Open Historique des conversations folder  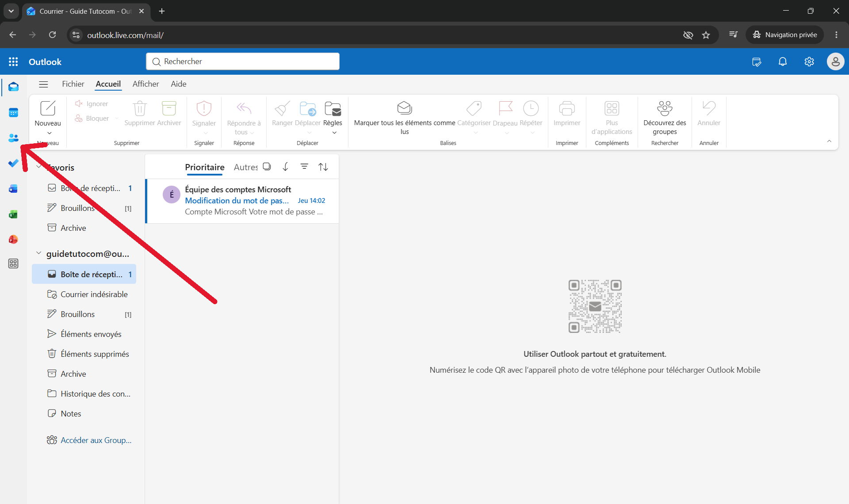tap(84, 394)
